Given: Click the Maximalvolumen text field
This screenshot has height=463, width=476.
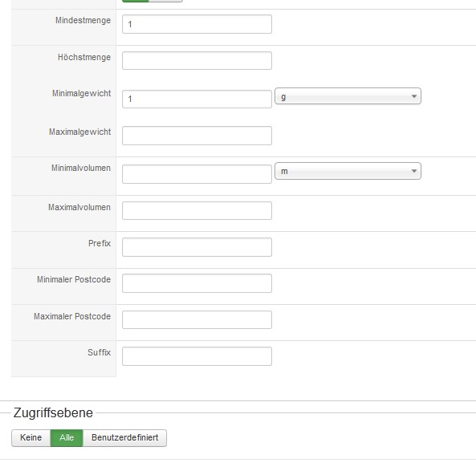Looking at the screenshot, I should tap(197, 210).
